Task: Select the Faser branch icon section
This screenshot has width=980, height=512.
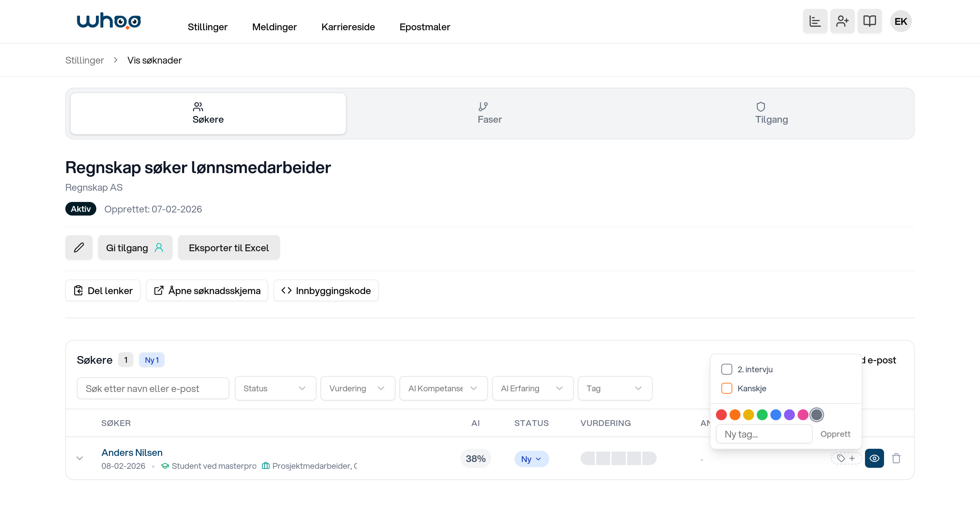Action: click(x=489, y=113)
